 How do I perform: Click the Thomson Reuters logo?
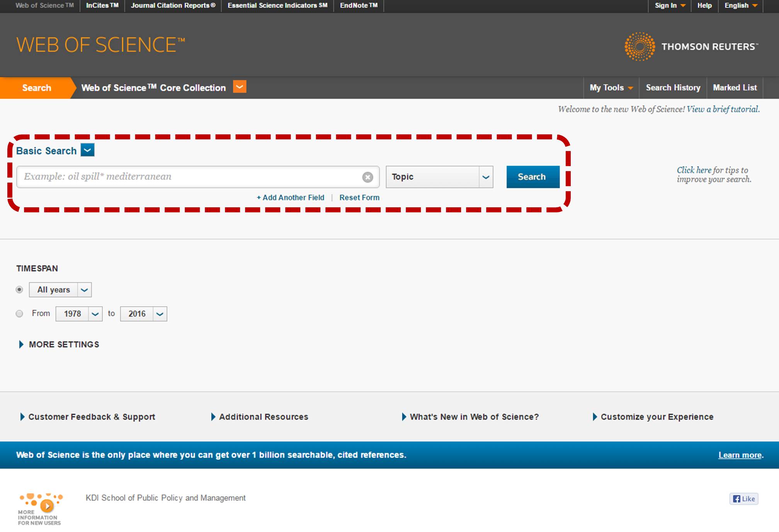tap(691, 47)
